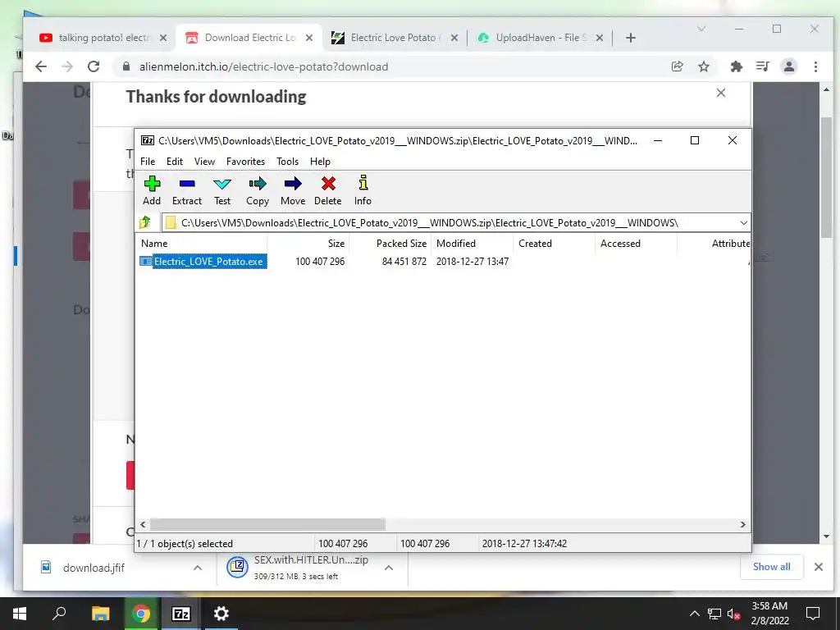Open the Chrome profile avatar

click(789, 66)
